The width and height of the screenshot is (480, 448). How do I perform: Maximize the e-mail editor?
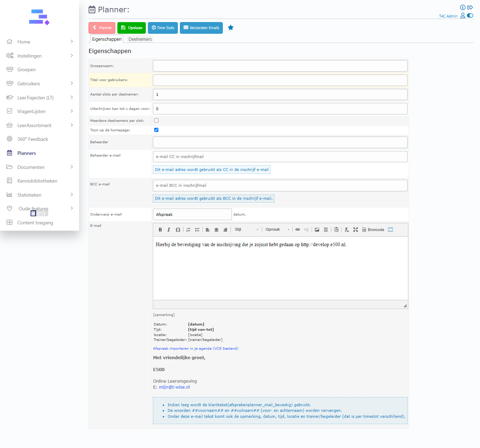356,230
